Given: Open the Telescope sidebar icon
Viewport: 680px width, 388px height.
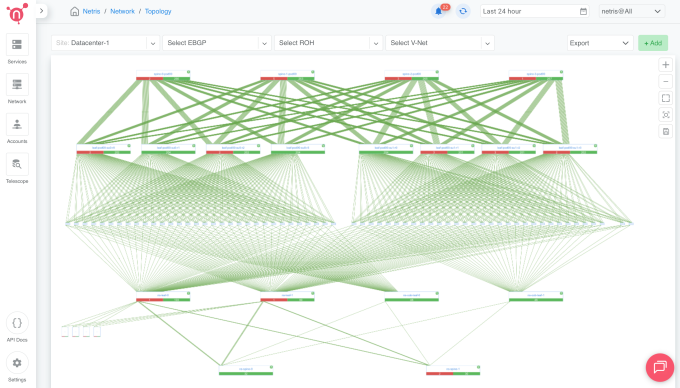Looking at the screenshot, I should click(17, 164).
